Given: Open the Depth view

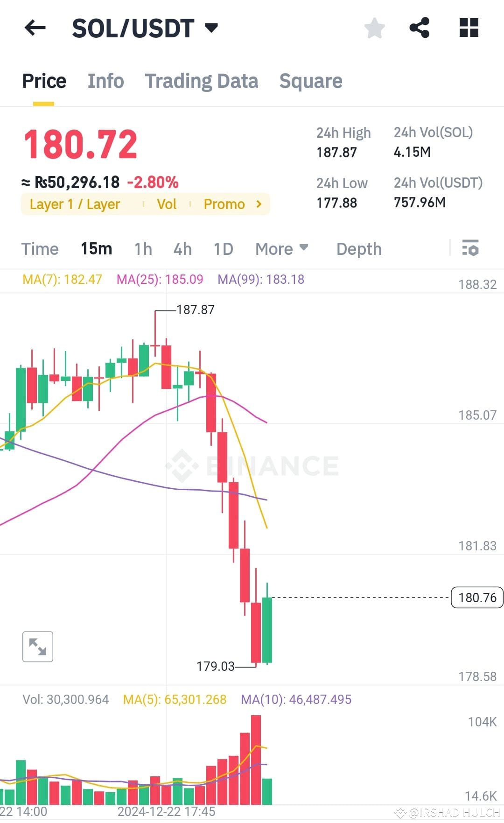Looking at the screenshot, I should point(358,249).
